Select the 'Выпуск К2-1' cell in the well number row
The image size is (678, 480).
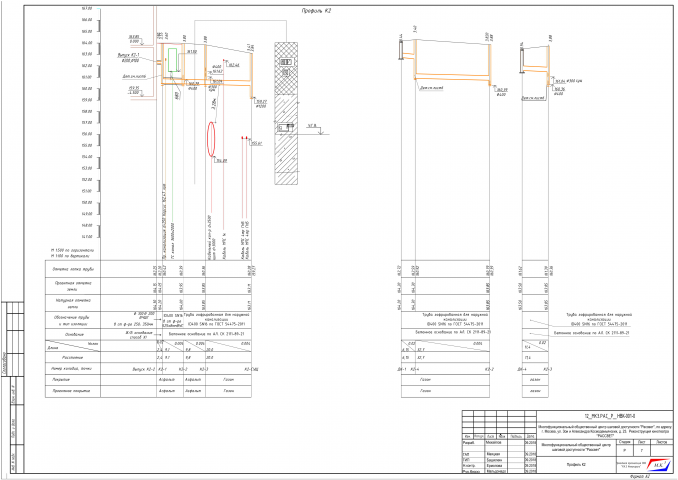[x=144, y=369]
